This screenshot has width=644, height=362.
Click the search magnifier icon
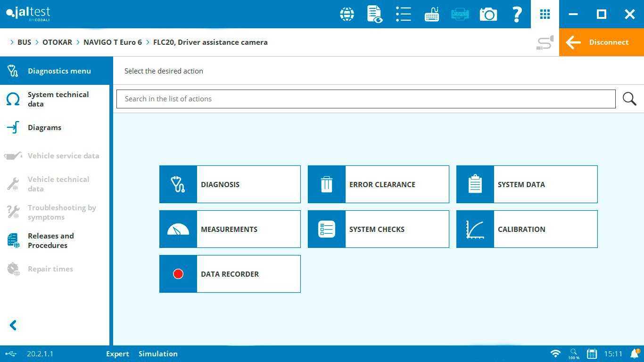coord(629,99)
